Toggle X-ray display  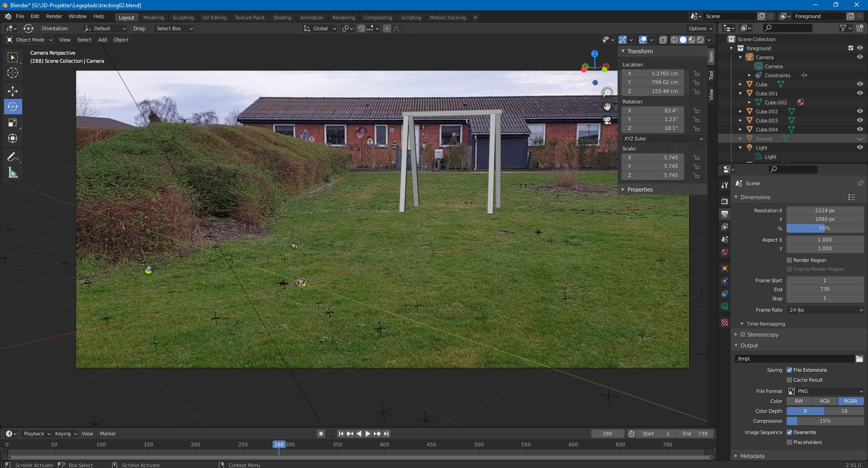[663, 40]
